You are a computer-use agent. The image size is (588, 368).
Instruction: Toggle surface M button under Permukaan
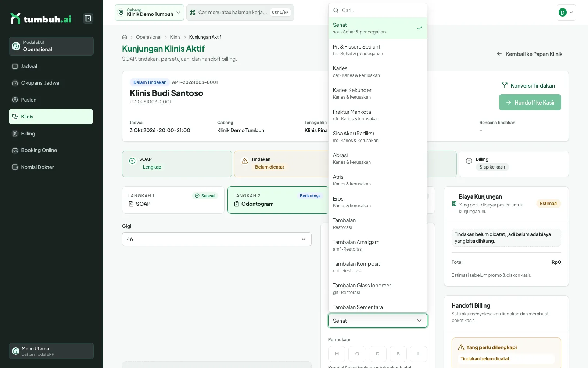click(337, 354)
